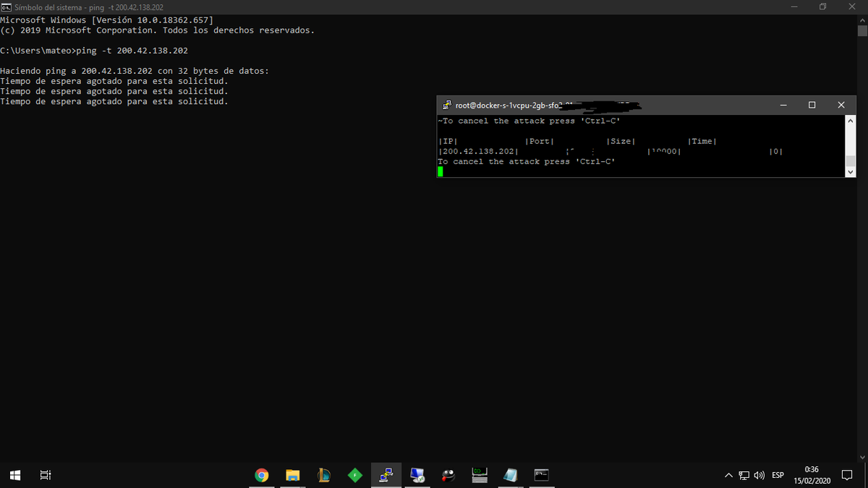This screenshot has height=488, width=868.
Task: Open the PuTTY window system menu icon
Action: point(447,105)
